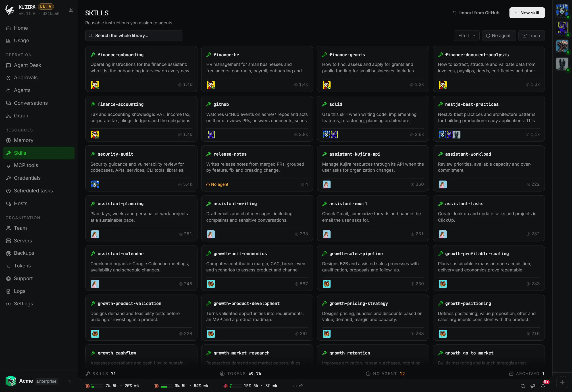Click the Acme organization logo
572x392 pixels.
coord(10,381)
